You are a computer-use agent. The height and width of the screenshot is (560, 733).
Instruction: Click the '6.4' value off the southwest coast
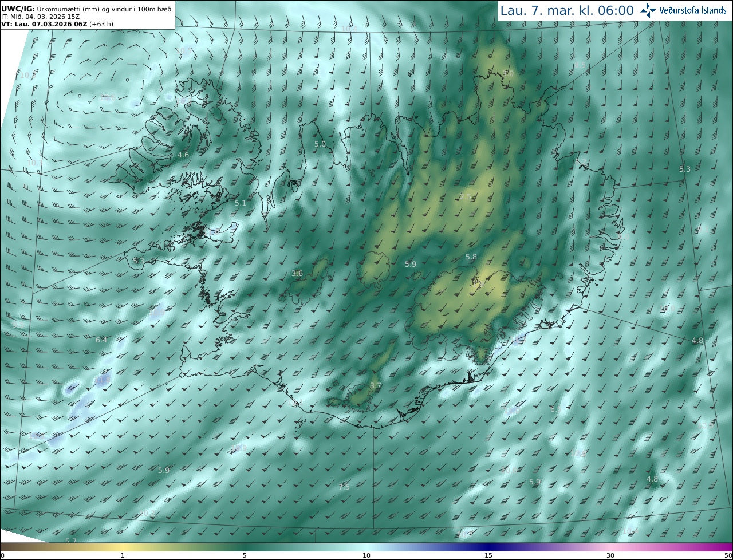tap(101, 340)
